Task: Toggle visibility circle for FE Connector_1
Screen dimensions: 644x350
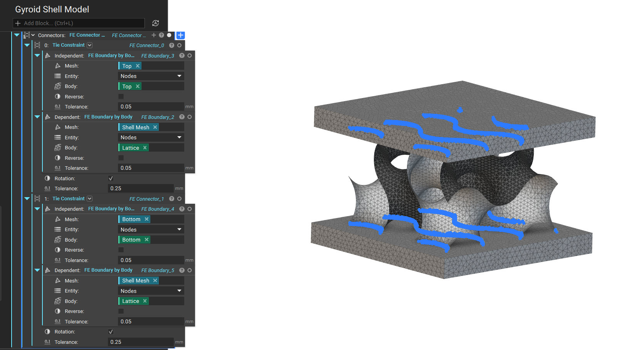Action: [179, 199]
